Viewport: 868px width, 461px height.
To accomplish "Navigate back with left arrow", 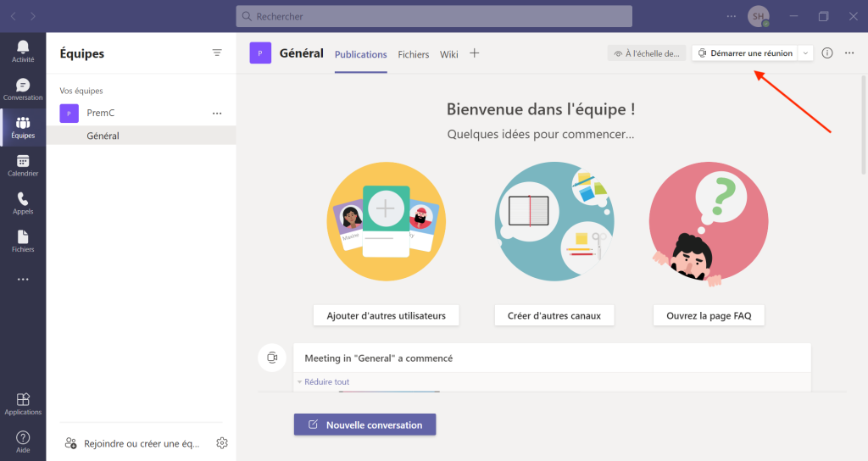I will click(14, 16).
